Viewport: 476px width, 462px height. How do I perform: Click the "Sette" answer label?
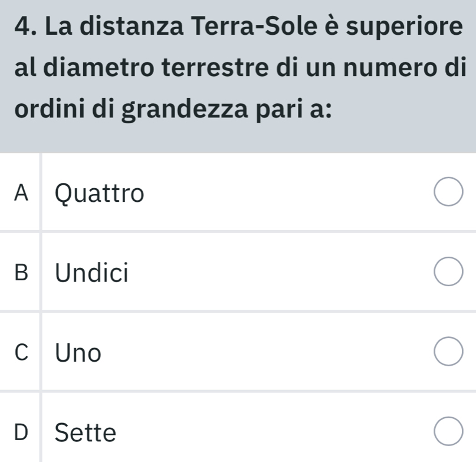[86, 433]
